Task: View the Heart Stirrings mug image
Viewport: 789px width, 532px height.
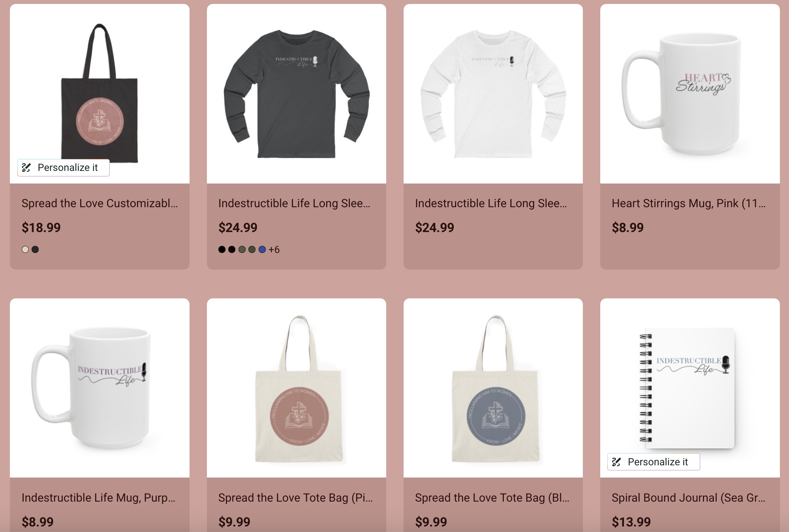Action: 690,94
